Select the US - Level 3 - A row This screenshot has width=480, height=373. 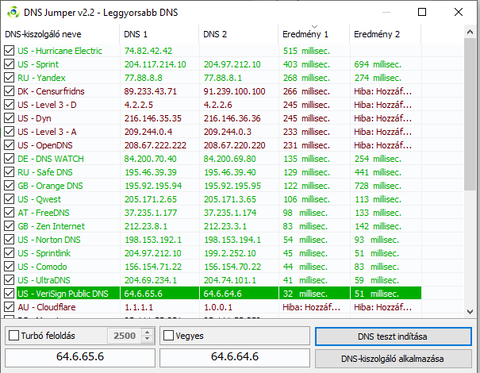click(211, 132)
